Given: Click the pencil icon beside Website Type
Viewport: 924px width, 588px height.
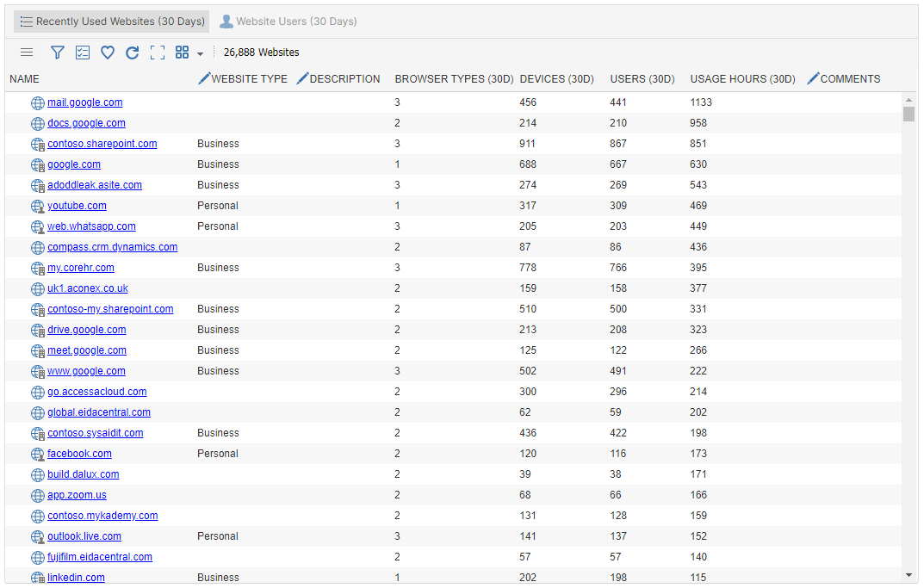Looking at the screenshot, I should click(x=204, y=77).
